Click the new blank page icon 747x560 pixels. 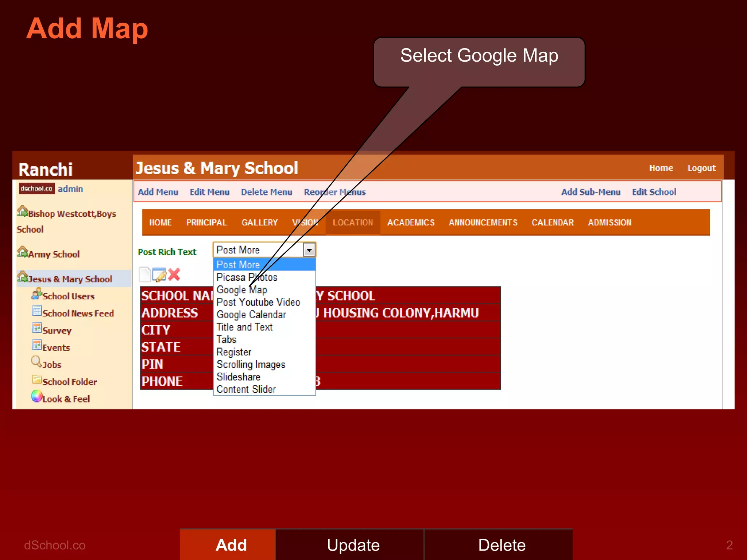click(145, 275)
